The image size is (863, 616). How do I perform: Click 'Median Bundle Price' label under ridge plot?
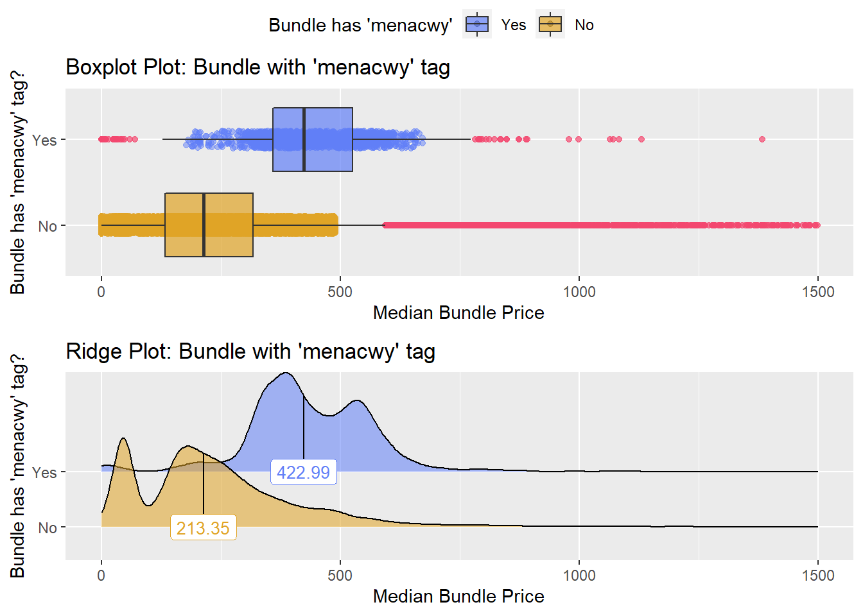pos(458,596)
